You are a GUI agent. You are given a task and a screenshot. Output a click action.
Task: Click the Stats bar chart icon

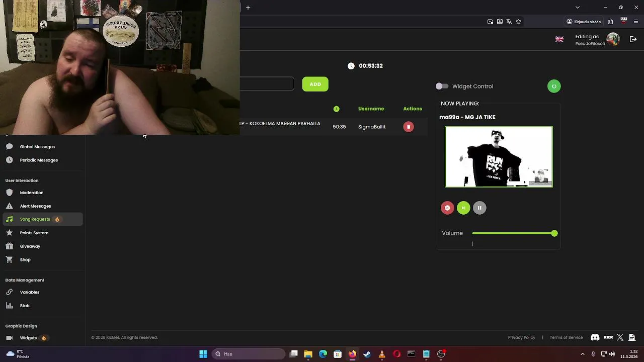coord(9,306)
